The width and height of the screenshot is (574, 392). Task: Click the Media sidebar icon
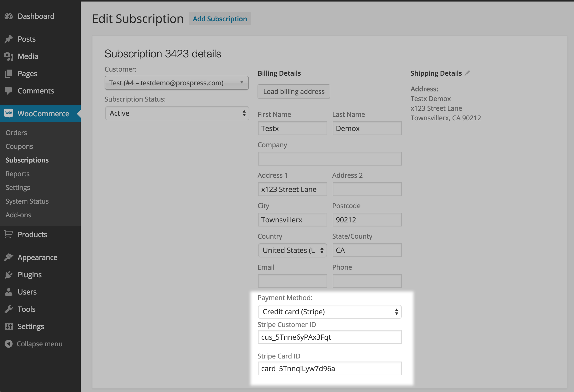pos(9,56)
